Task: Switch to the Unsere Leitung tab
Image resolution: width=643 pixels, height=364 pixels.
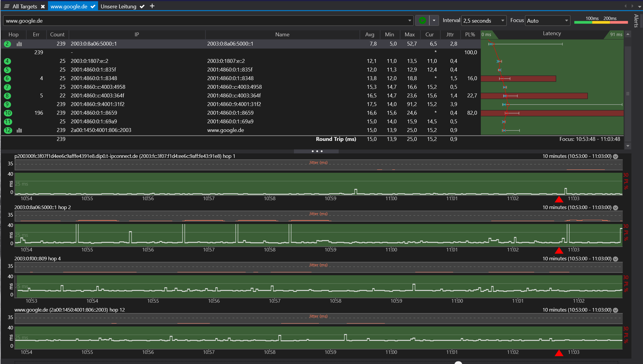Action: pos(118,6)
